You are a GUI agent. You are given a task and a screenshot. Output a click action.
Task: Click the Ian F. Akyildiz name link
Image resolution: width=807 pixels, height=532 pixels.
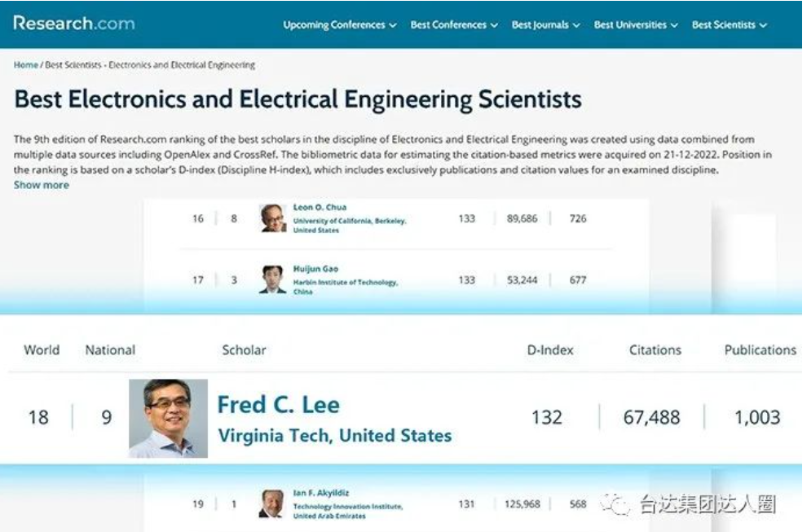[x=320, y=493]
